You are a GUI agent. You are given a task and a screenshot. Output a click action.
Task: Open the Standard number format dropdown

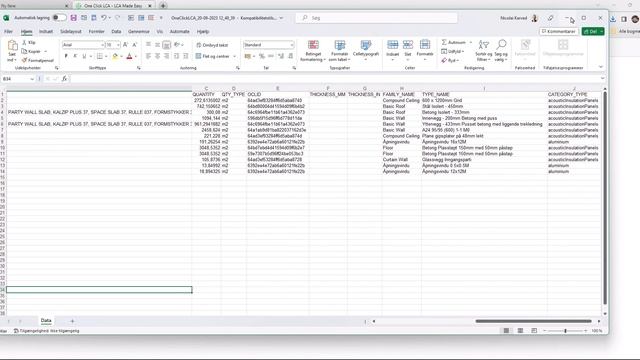point(292,45)
